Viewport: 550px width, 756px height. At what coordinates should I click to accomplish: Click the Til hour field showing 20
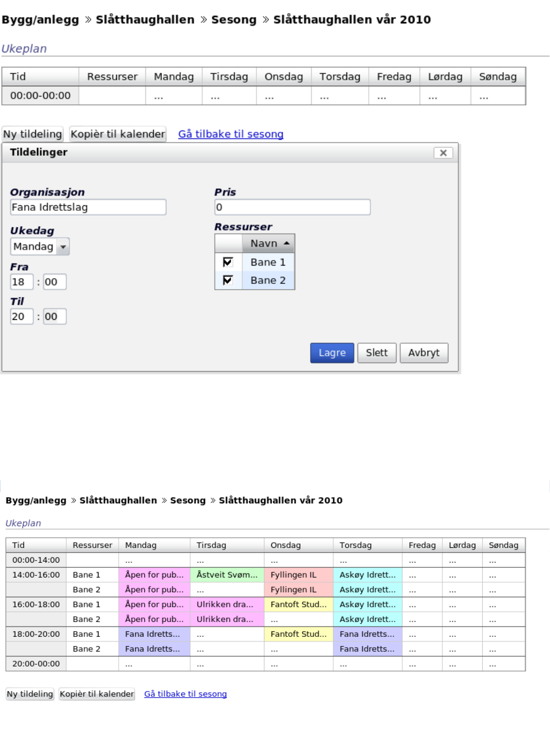click(21, 316)
